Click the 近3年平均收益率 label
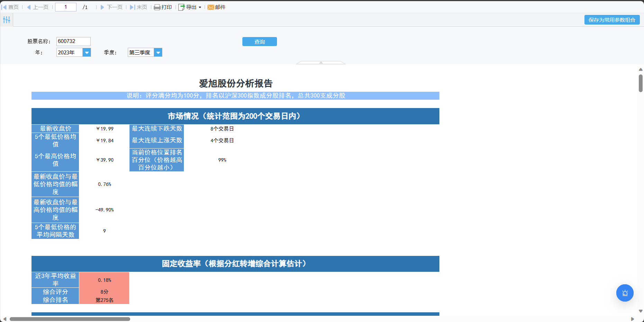 pyautogui.click(x=55, y=280)
